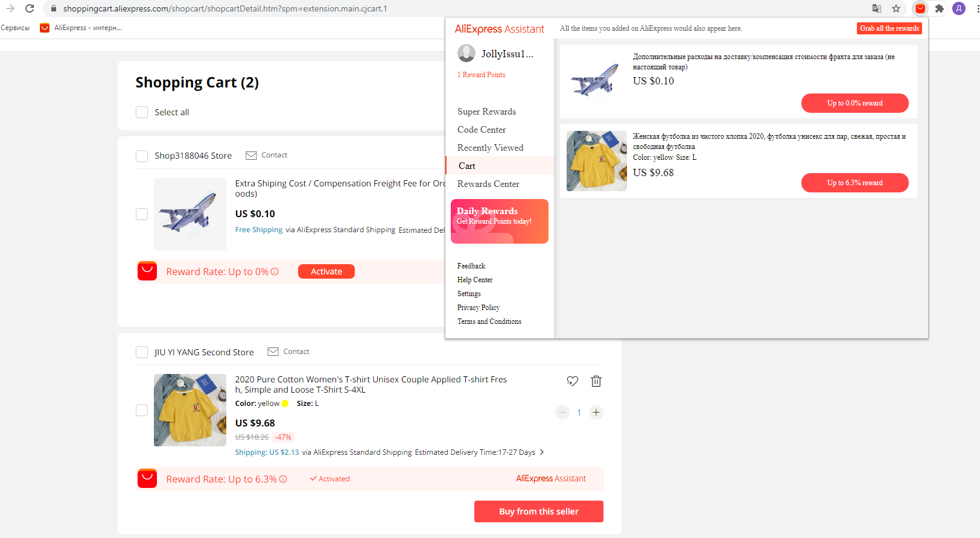The image size is (980, 538).
Task: Click the AliExpress logo on the 6.3% reward bar
Action: point(147,479)
